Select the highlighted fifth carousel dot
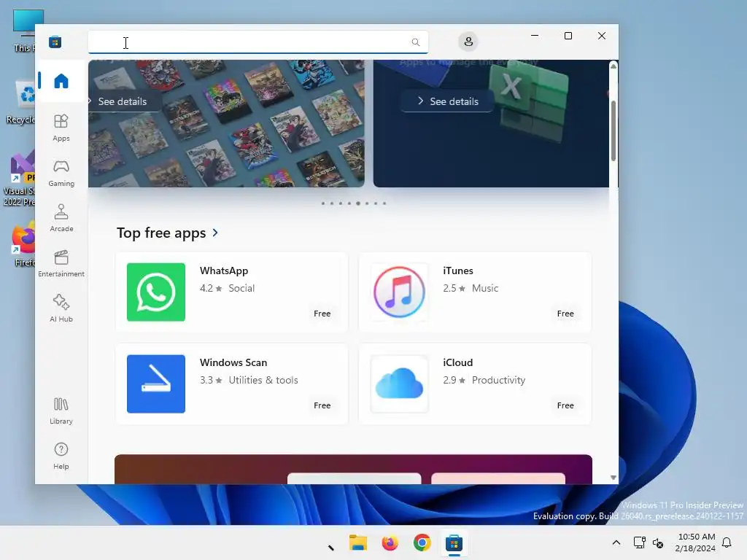The height and width of the screenshot is (560, 747). click(358, 203)
